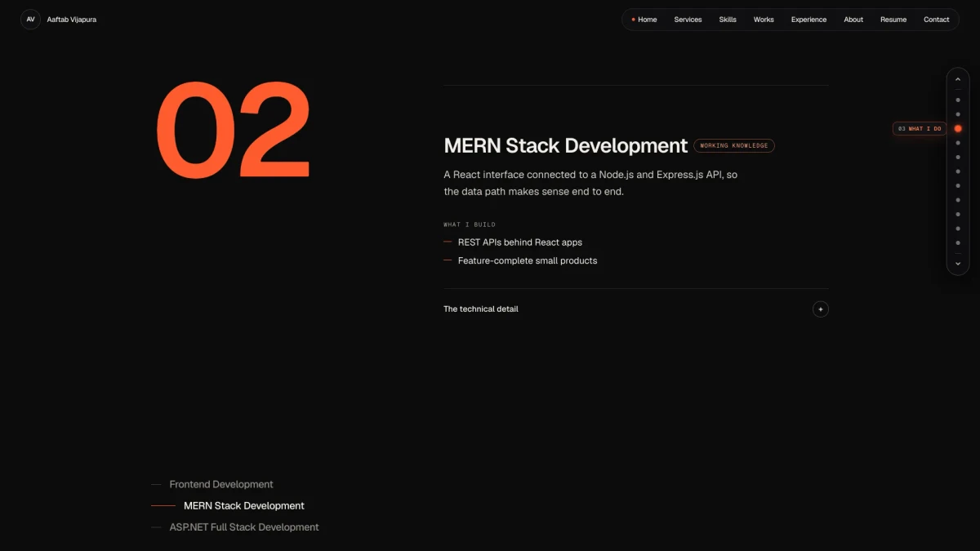
Task: Click the "REST APIs behind React apps" item
Action: (x=520, y=242)
